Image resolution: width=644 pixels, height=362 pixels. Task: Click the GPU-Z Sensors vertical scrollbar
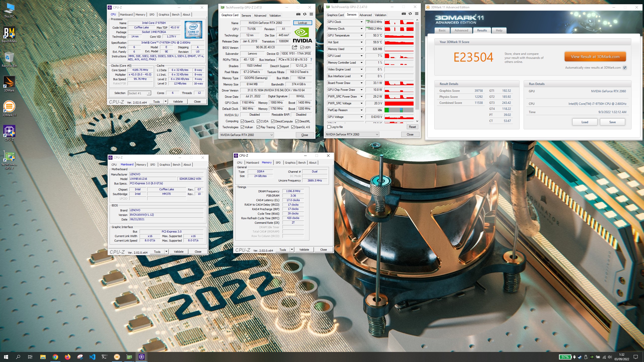click(417, 65)
